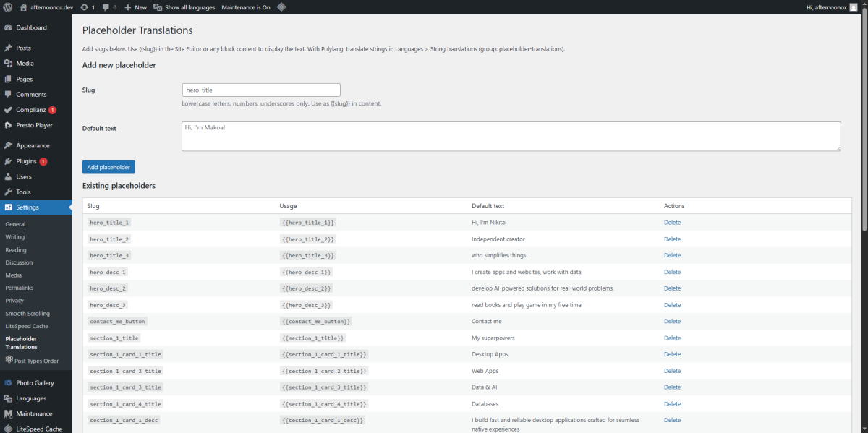Click the WordPress logo icon
868x433 pixels.
(8, 7)
